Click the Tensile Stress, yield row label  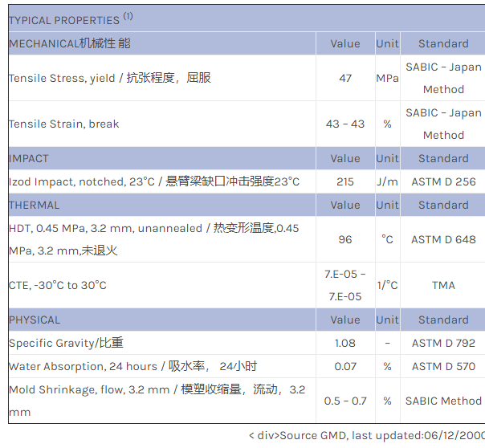pos(109,78)
